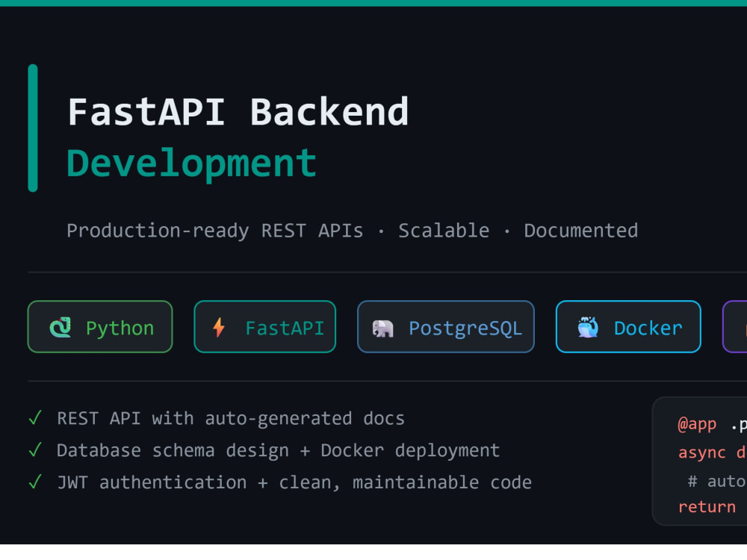Screen dimensions: 747x560
Task: Select the Python badge
Action: pos(100,327)
